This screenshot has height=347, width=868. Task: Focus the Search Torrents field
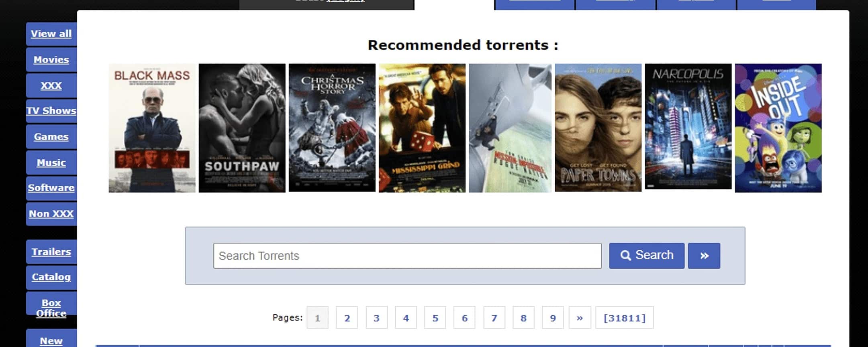click(407, 256)
